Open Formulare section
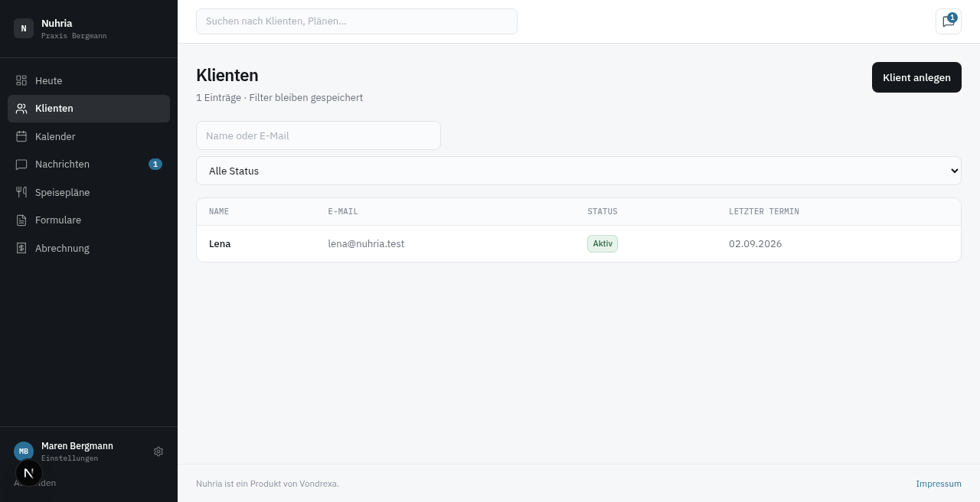The image size is (980, 502). [x=89, y=220]
